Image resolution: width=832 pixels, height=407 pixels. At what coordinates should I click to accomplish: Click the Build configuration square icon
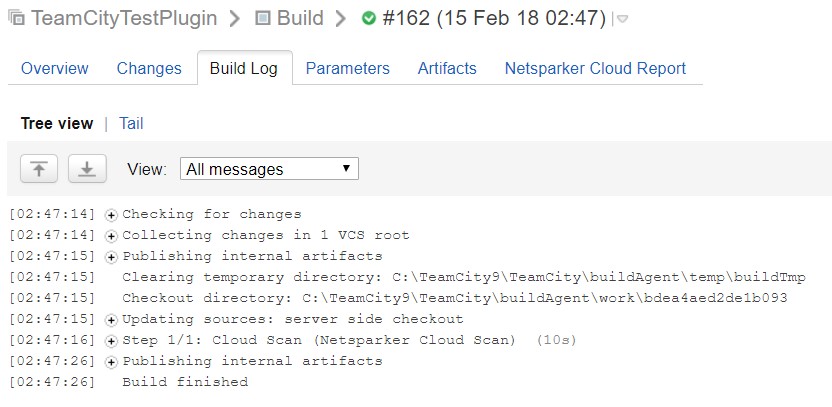(x=263, y=19)
